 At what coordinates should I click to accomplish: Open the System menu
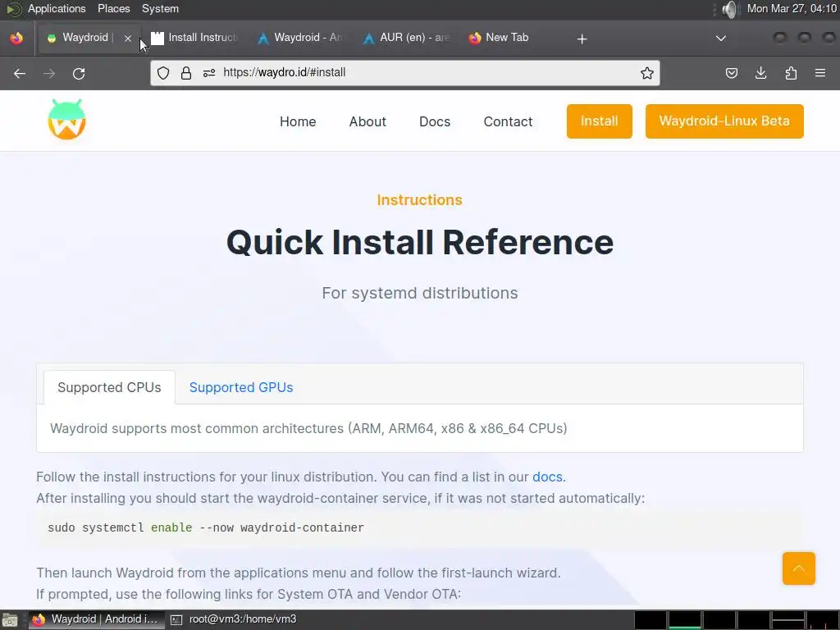[160, 8]
